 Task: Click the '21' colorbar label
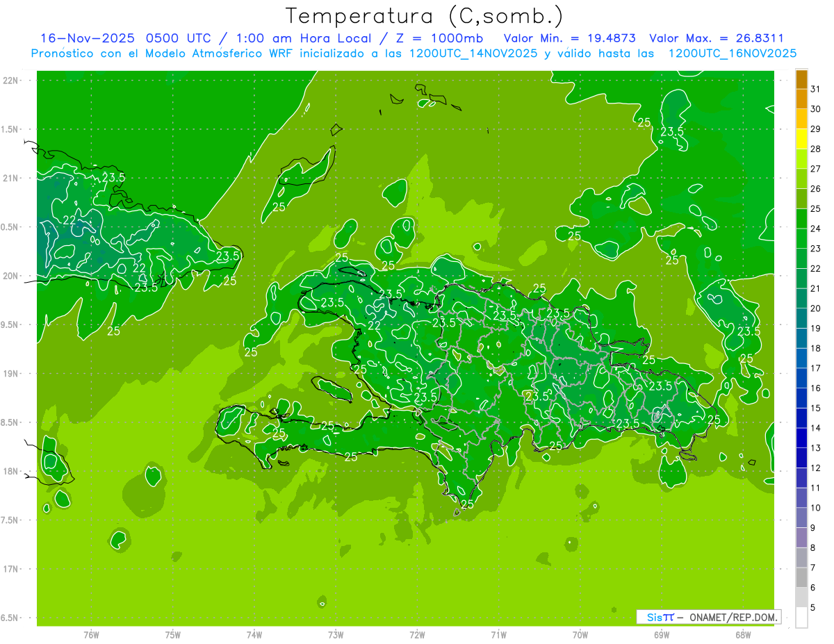(x=816, y=288)
